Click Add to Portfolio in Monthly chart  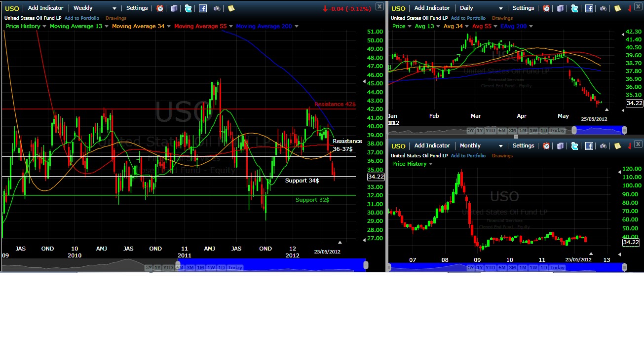pyautogui.click(x=468, y=156)
